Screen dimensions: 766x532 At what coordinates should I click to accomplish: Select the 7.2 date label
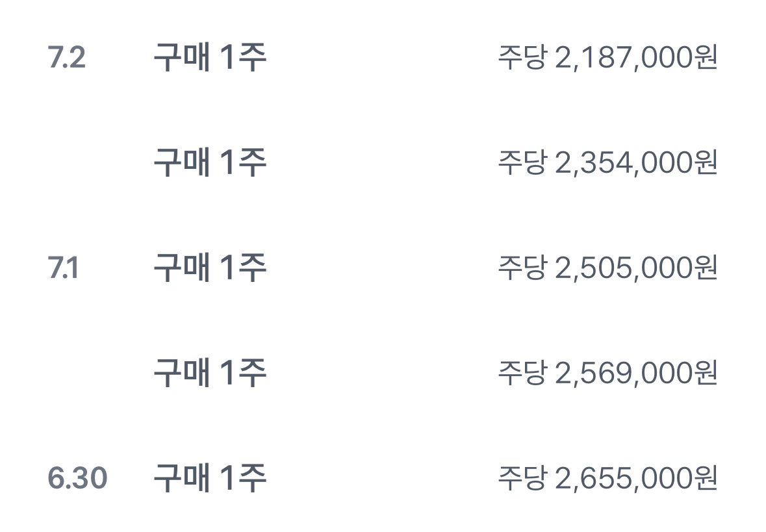[66, 57]
